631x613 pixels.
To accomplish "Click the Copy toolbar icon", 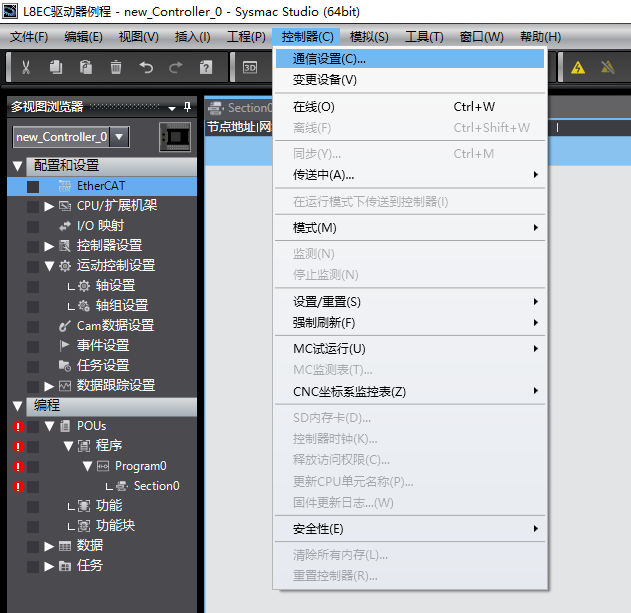I will [56, 67].
